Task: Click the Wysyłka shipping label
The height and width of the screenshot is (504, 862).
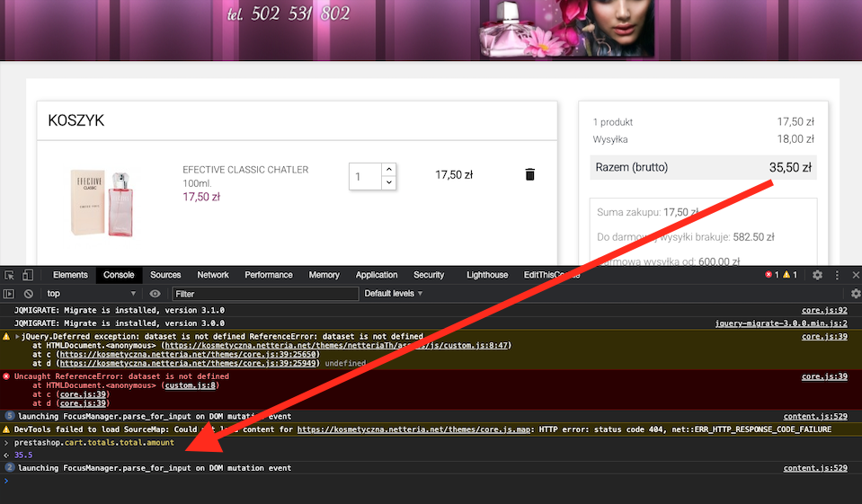Action: 610,139
